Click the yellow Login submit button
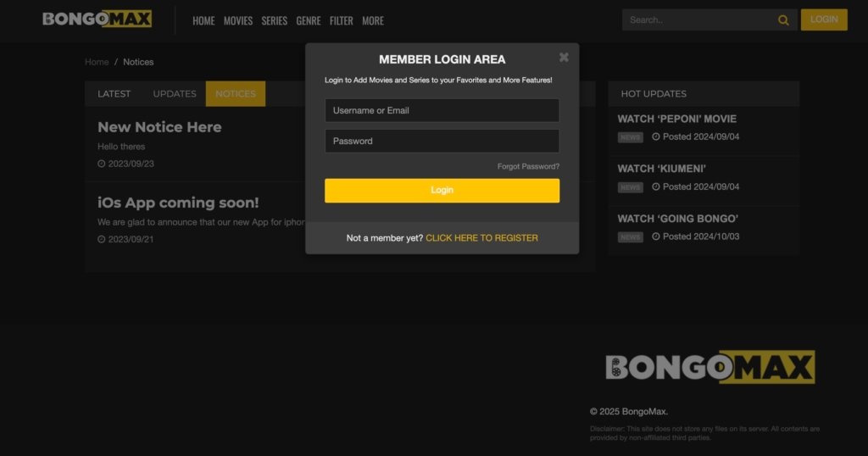The height and width of the screenshot is (456, 868). click(442, 191)
